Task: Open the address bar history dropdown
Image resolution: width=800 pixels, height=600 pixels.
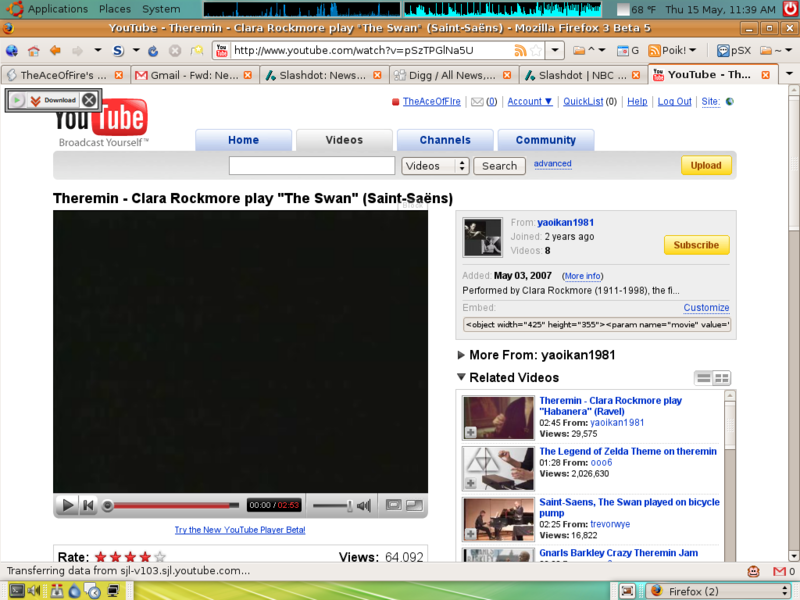Action: click(555, 50)
